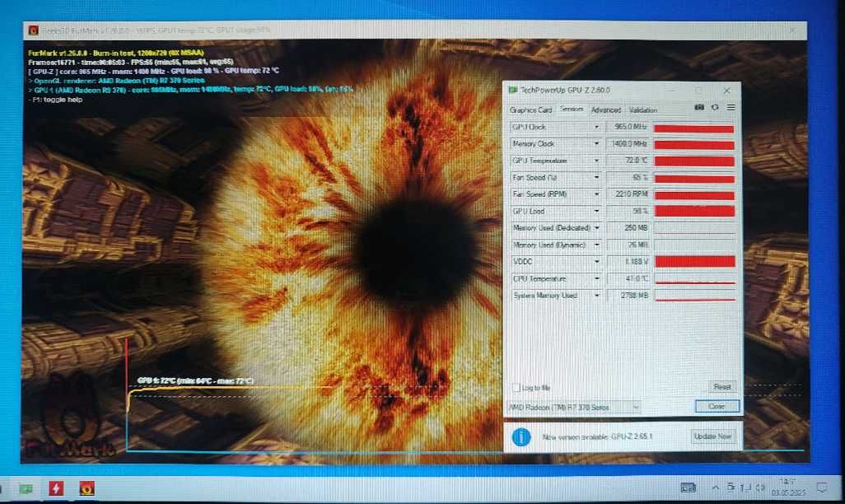Viewport: 845px width, 504px height.
Task: Click the Close button in GPU-Z
Action: click(717, 407)
